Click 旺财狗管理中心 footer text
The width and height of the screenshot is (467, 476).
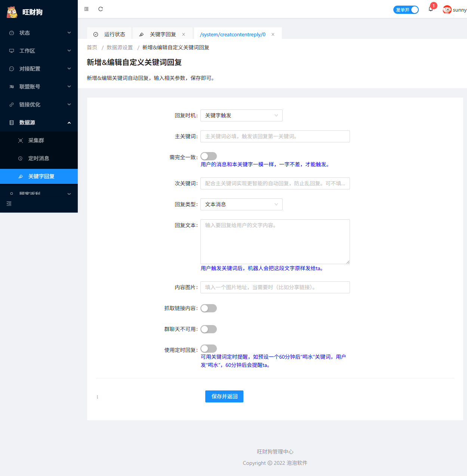point(275,452)
